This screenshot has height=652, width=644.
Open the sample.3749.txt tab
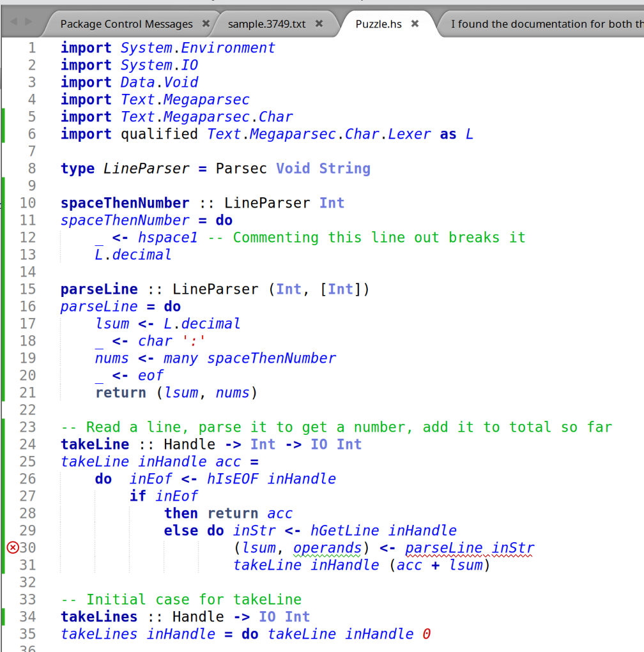click(266, 24)
